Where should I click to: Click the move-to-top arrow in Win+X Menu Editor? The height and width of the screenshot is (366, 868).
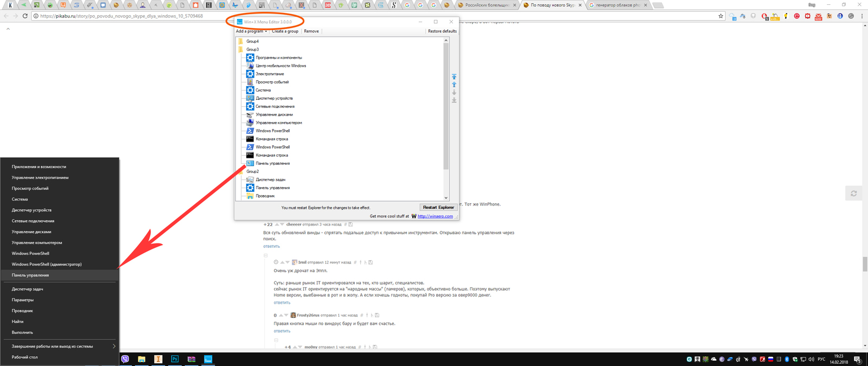click(x=454, y=76)
